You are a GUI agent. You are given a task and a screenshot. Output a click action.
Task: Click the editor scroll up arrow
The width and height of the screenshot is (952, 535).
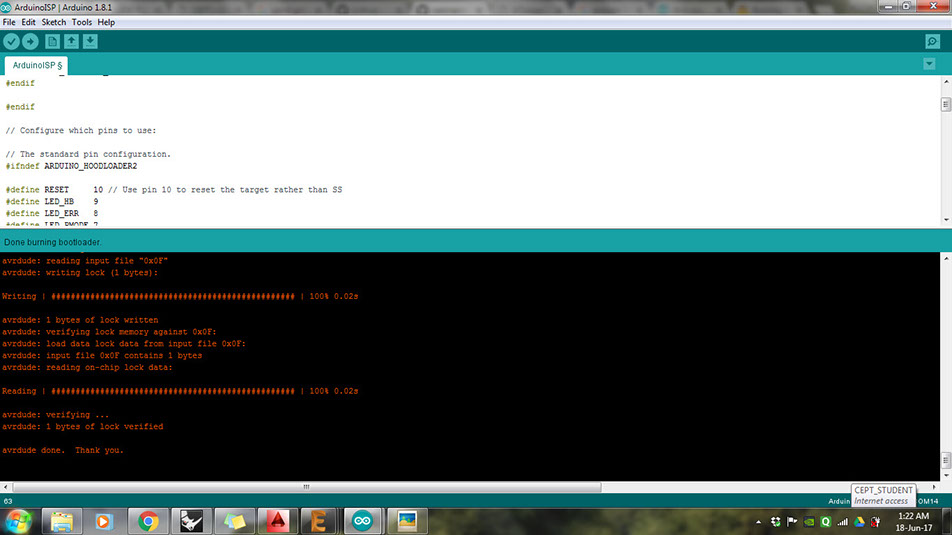coord(946,81)
